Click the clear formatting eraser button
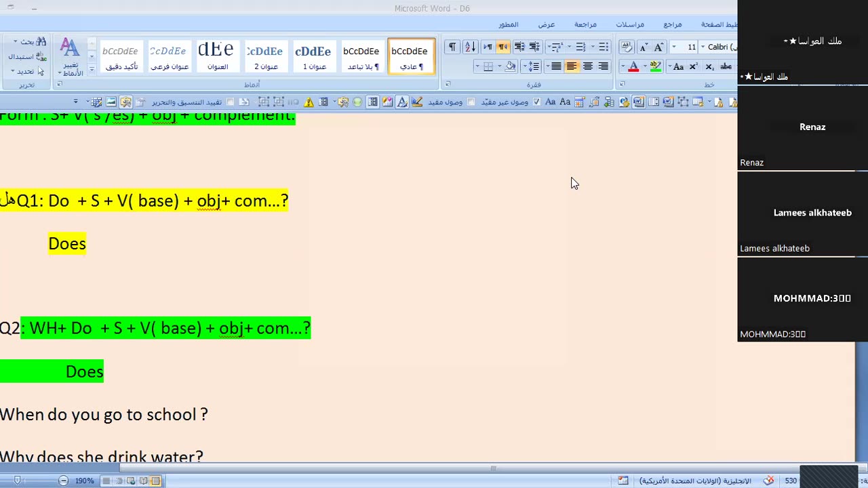This screenshot has height=488, width=868. (x=627, y=47)
